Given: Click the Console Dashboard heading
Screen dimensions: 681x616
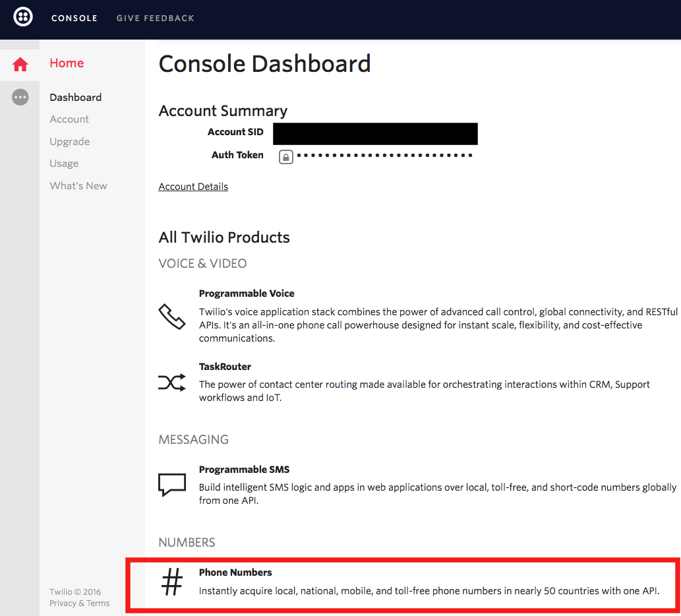Looking at the screenshot, I should (x=264, y=64).
